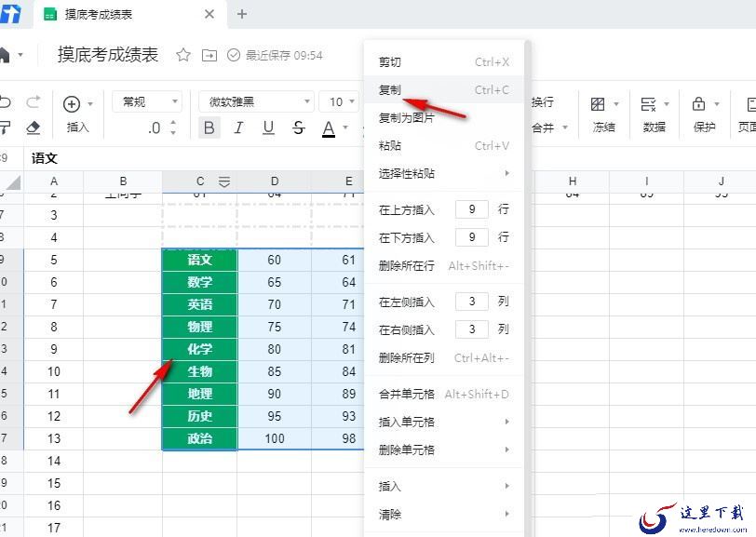Click the document title 摸底考成绩表

point(108,55)
